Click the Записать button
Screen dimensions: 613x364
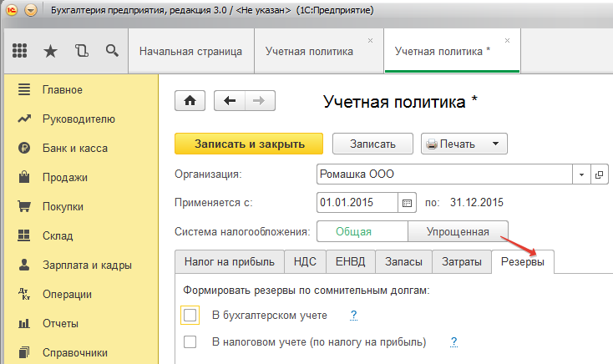click(372, 144)
